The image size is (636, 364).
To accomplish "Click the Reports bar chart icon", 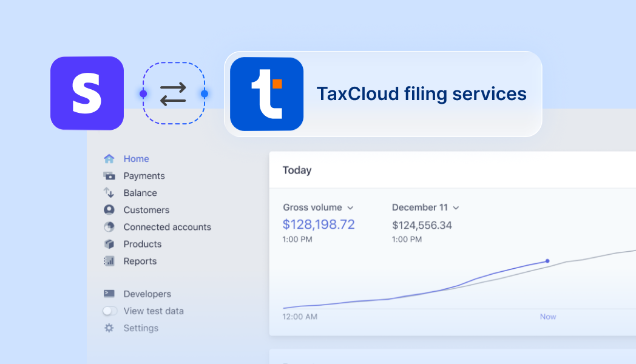I will tap(109, 261).
